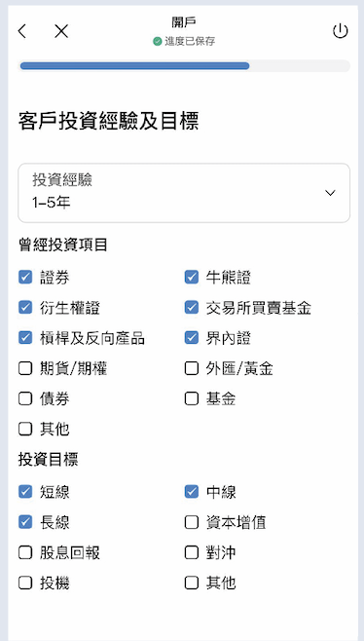Expand the chevron next to 1-5年
The width and height of the screenshot is (364, 641).
[330, 193]
